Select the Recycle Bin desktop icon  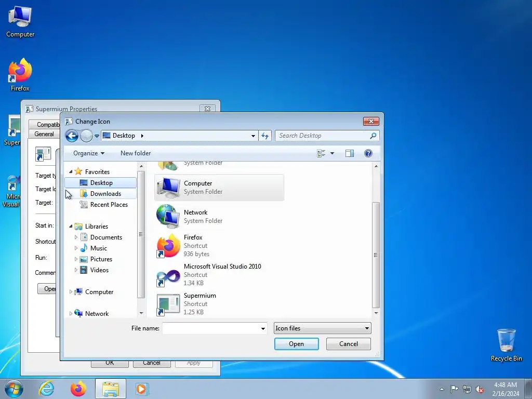click(506, 345)
